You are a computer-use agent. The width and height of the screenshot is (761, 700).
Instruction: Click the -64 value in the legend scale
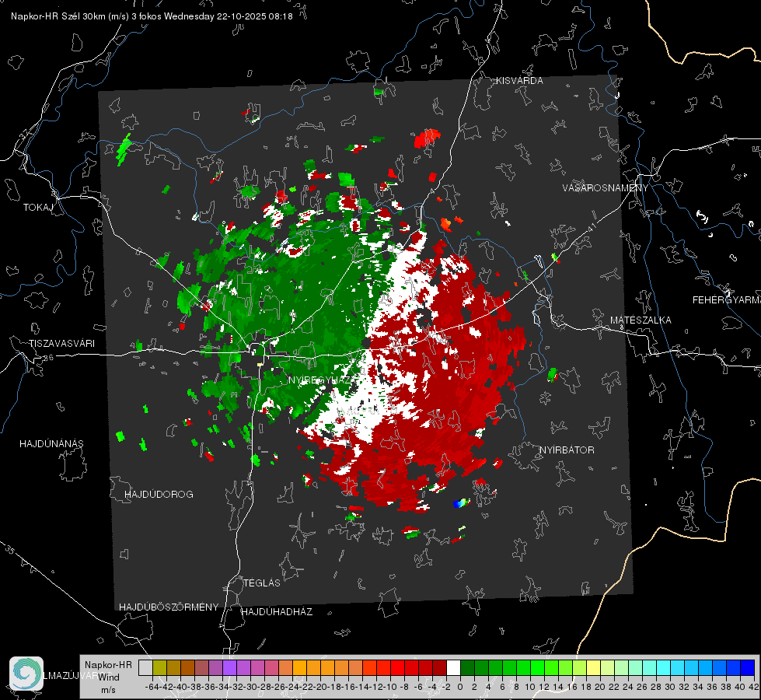pyautogui.click(x=152, y=687)
